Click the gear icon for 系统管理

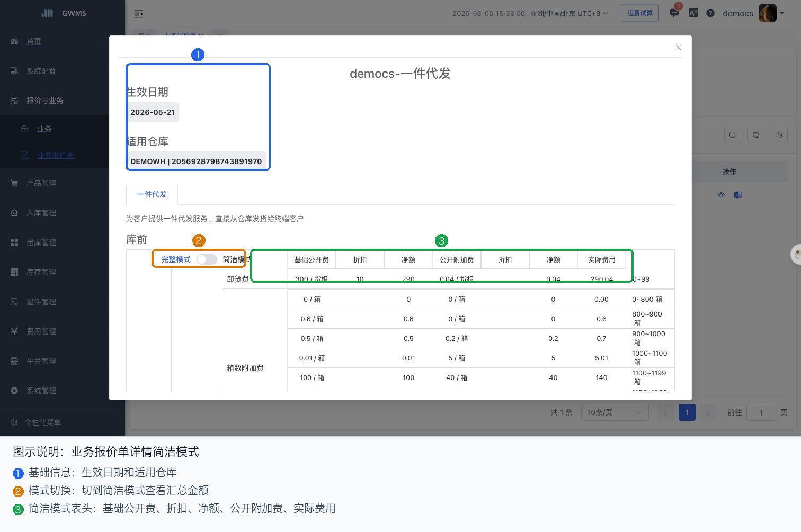(x=14, y=391)
